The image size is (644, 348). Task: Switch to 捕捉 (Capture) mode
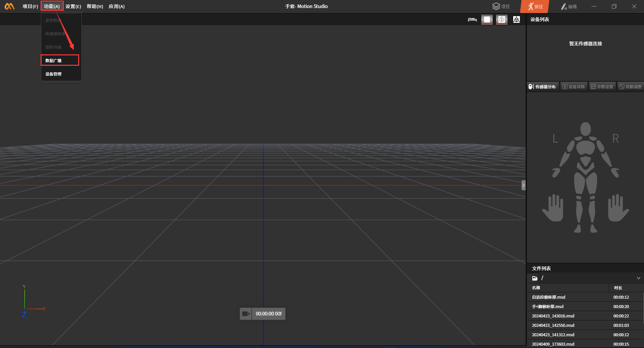[x=535, y=7]
